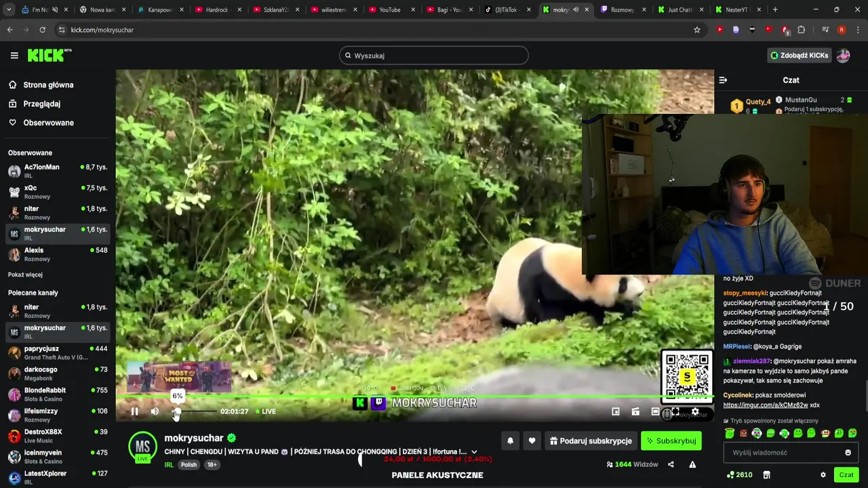Open xQc followed channel
Image resolution: width=868 pixels, height=488 pixels.
58,192
